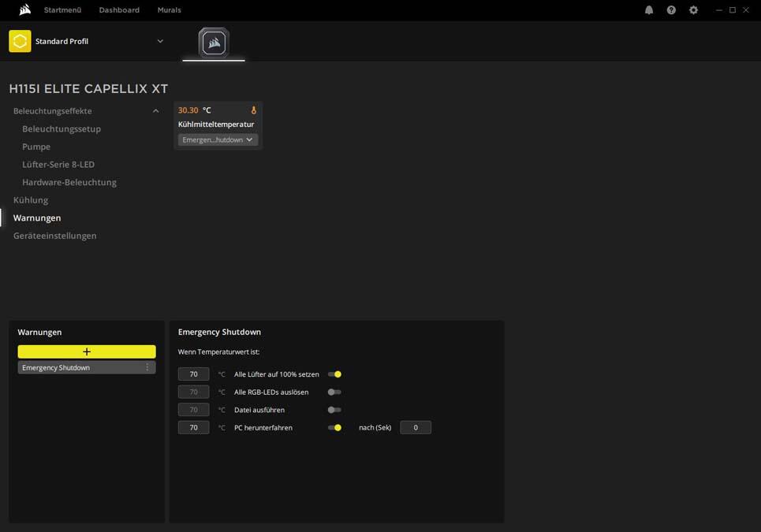Click temperature field for Alle Lüfter row
This screenshot has width=761, height=532.
[x=194, y=374]
